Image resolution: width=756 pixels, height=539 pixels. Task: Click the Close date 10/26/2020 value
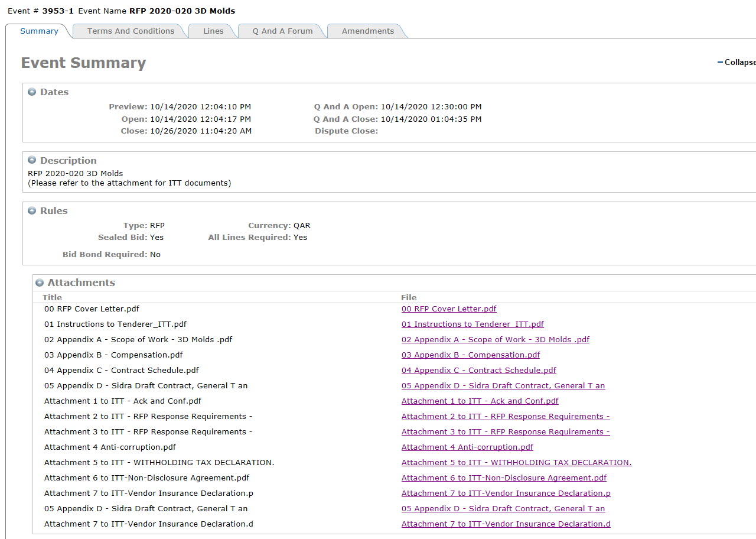point(201,131)
